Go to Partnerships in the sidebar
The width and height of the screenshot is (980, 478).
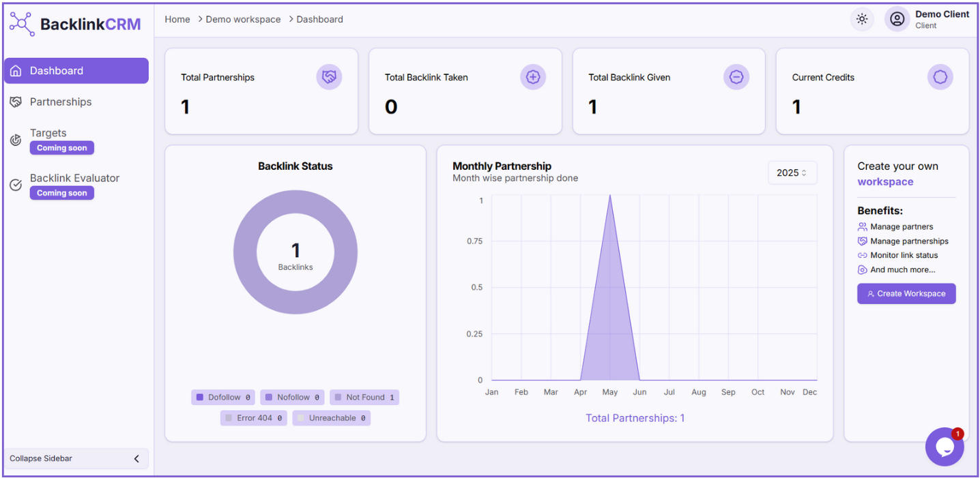[x=61, y=102]
